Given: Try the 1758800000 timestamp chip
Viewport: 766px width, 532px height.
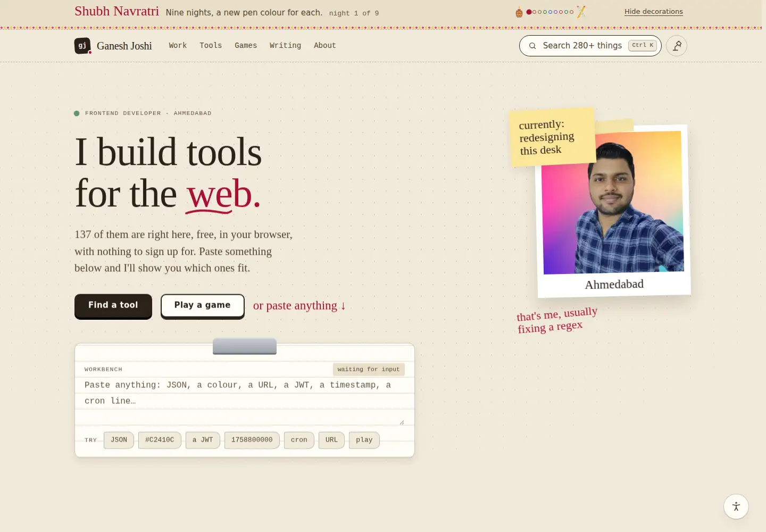Looking at the screenshot, I should pyautogui.click(x=252, y=440).
